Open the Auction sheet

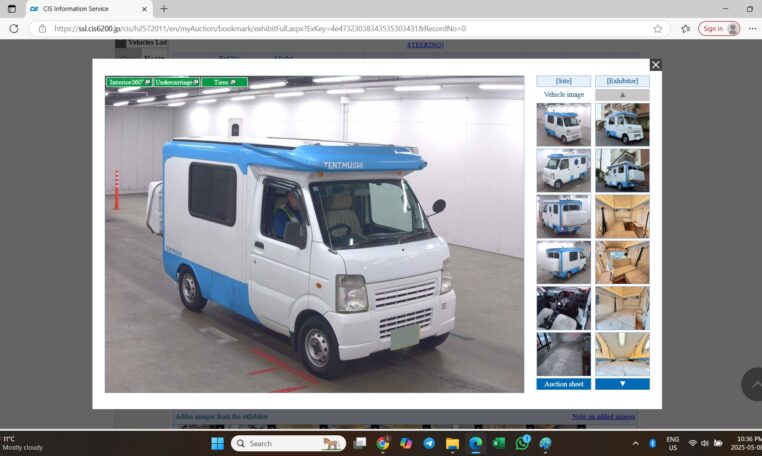[x=564, y=384]
